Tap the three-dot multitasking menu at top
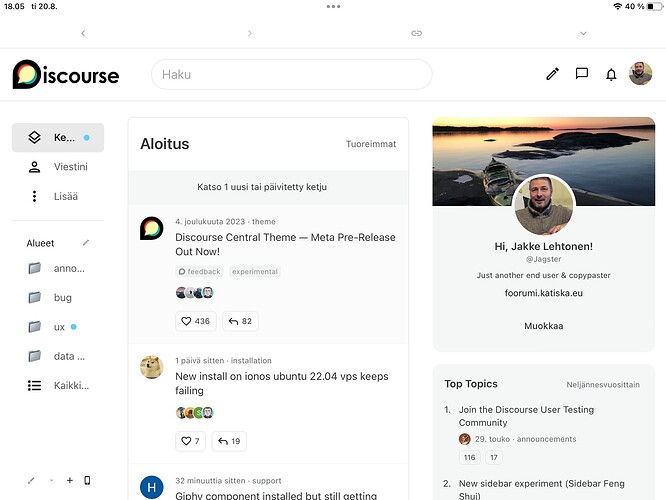Viewport: 666px width, 500px height. [x=333, y=6]
